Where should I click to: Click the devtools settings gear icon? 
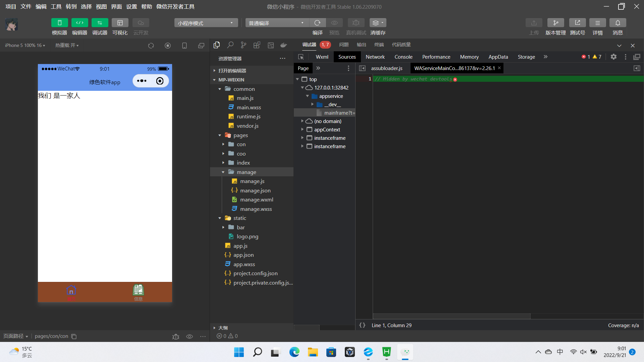[613, 57]
